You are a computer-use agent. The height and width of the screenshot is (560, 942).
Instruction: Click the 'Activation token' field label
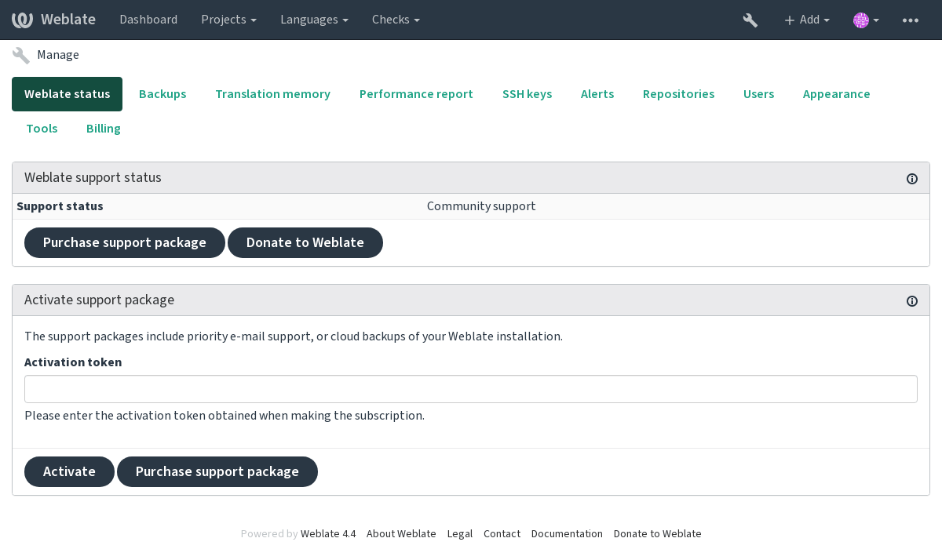click(x=73, y=362)
